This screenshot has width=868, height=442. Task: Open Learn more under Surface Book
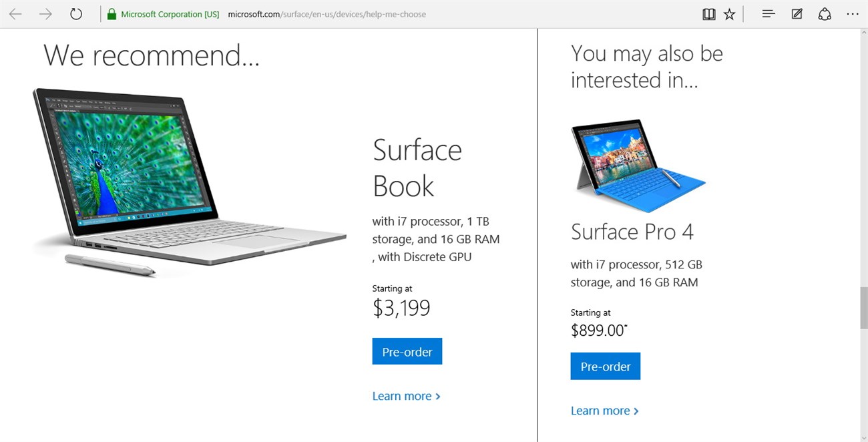pos(407,396)
